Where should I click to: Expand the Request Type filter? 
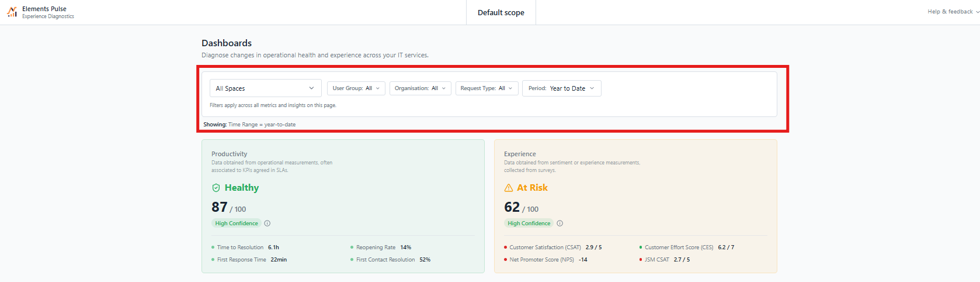(486, 88)
